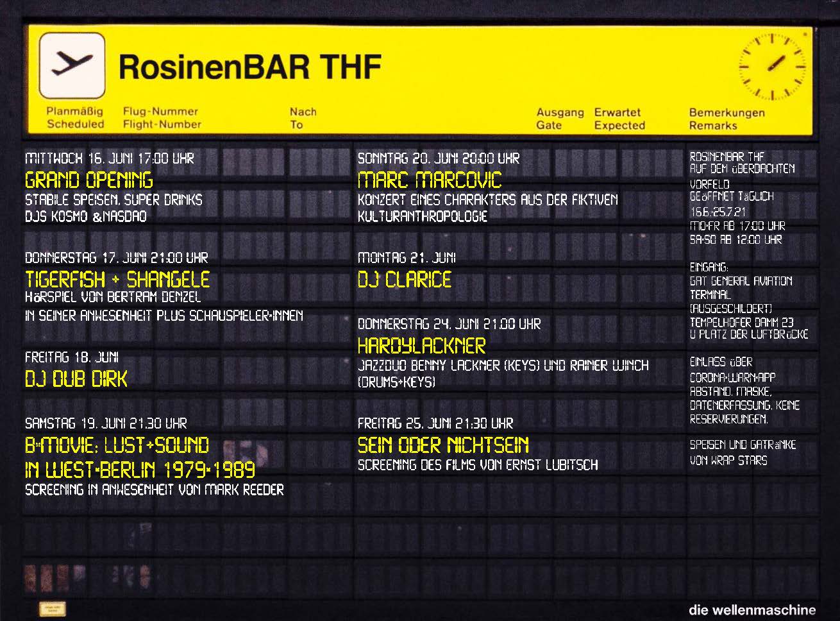Screen dimensions: 840x621
Task: Open the GRAND OPENING event
Action: coord(89,180)
